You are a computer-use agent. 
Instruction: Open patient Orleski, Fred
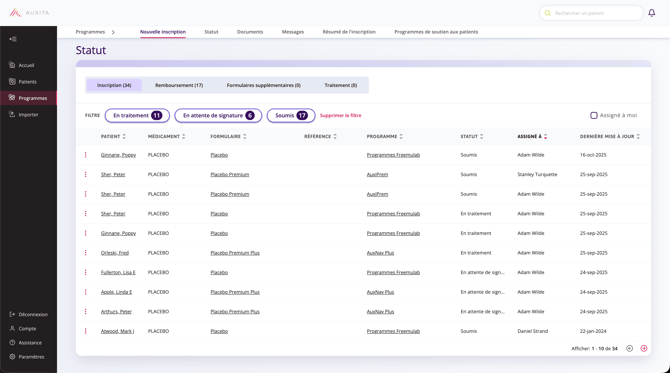click(x=115, y=253)
